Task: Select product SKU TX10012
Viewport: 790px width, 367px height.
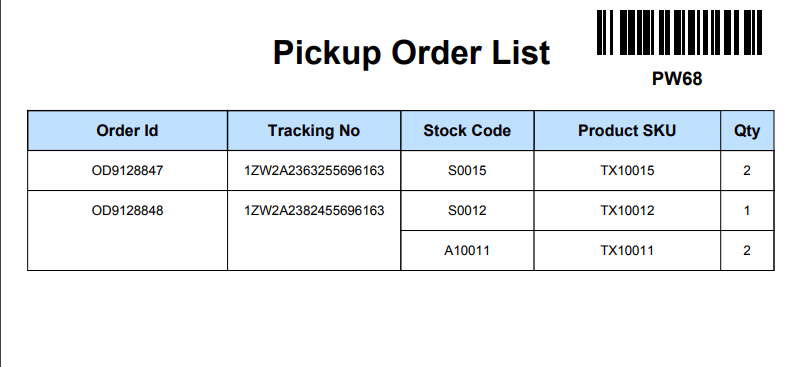Action: pyautogui.click(x=627, y=210)
